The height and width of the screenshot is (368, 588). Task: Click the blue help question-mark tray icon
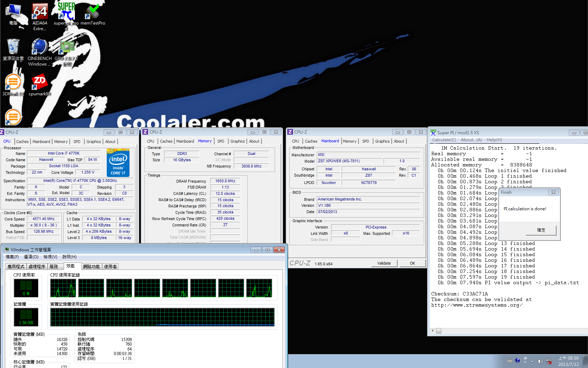click(518, 360)
